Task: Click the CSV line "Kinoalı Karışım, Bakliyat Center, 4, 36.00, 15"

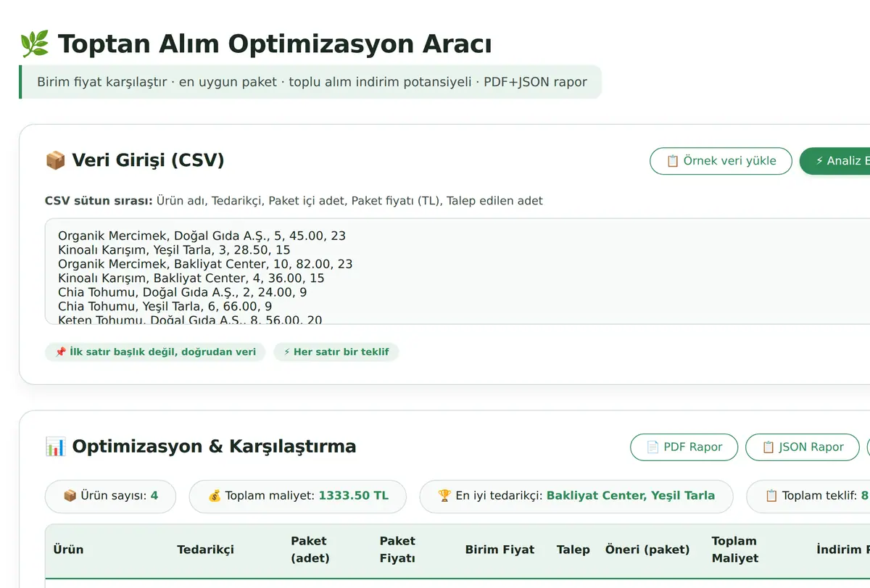Action: (191, 278)
